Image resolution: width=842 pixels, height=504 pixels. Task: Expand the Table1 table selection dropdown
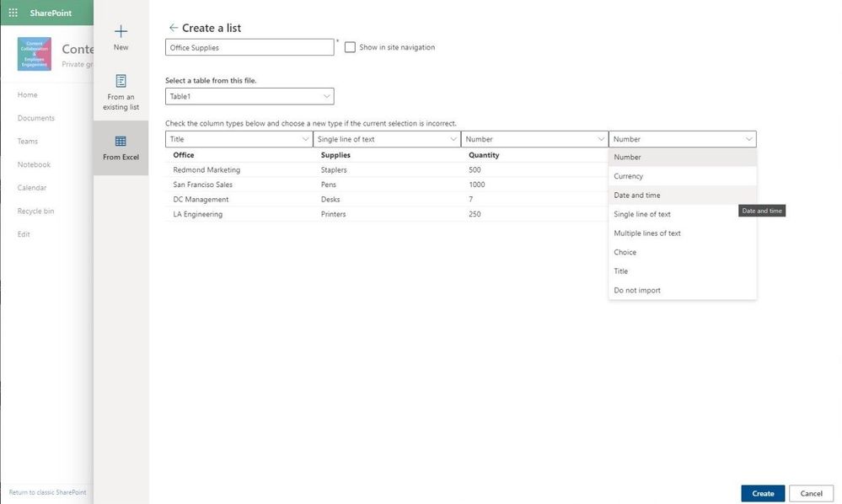click(x=249, y=97)
